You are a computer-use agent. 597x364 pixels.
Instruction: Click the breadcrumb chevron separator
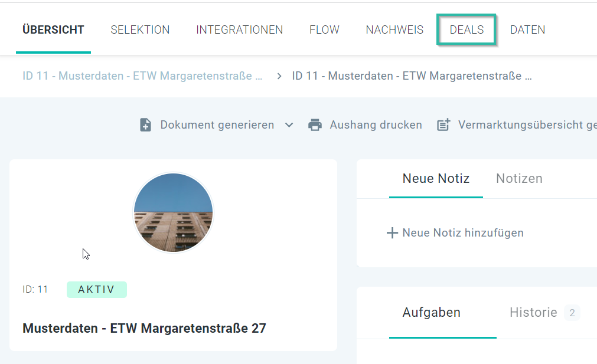(279, 76)
